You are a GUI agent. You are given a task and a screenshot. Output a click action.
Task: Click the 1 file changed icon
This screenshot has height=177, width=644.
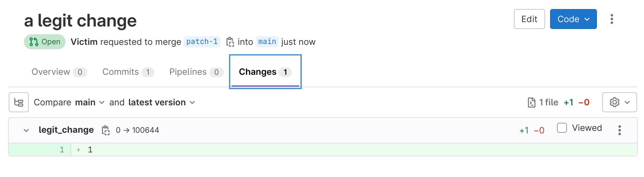531,102
